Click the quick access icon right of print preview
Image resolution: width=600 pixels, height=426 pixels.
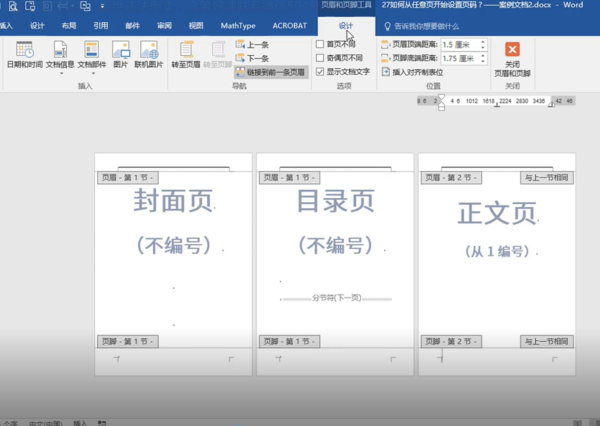pos(30,6)
